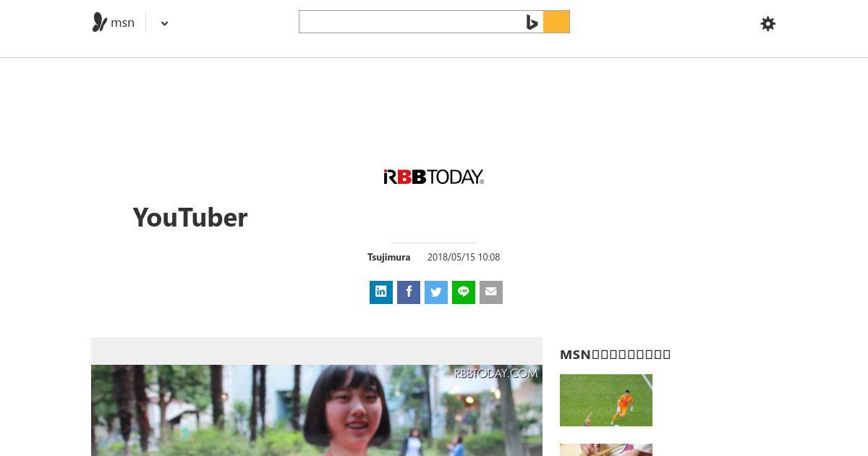Expand the dropdown chevron beside msn

pos(164,23)
